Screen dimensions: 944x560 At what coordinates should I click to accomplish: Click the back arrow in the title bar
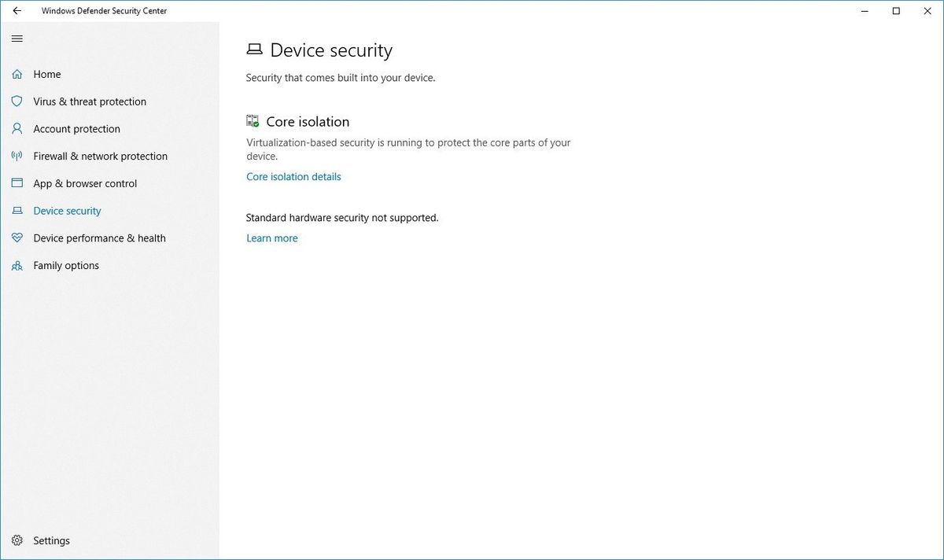[16, 11]
